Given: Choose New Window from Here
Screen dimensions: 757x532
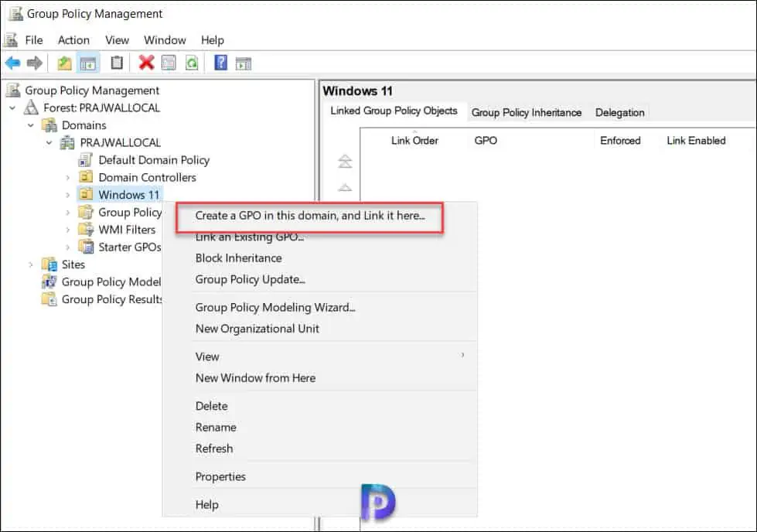Looking at the screenshot, I should pos(255,377).
